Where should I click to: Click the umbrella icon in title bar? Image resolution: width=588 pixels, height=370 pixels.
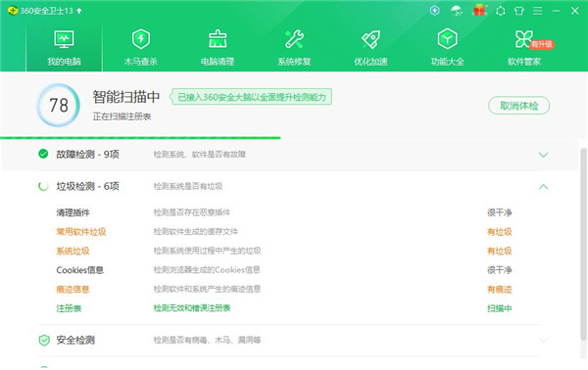[x=457, y=11]
